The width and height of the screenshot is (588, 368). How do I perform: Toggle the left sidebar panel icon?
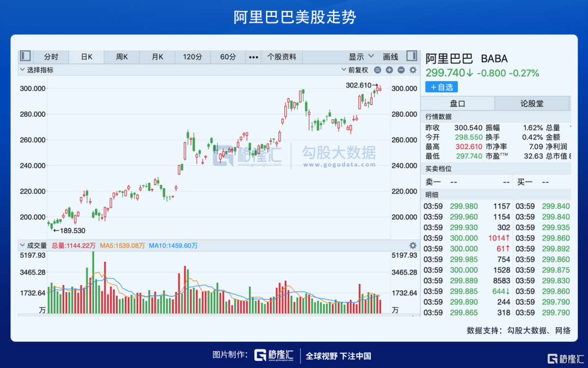(25, 56)
